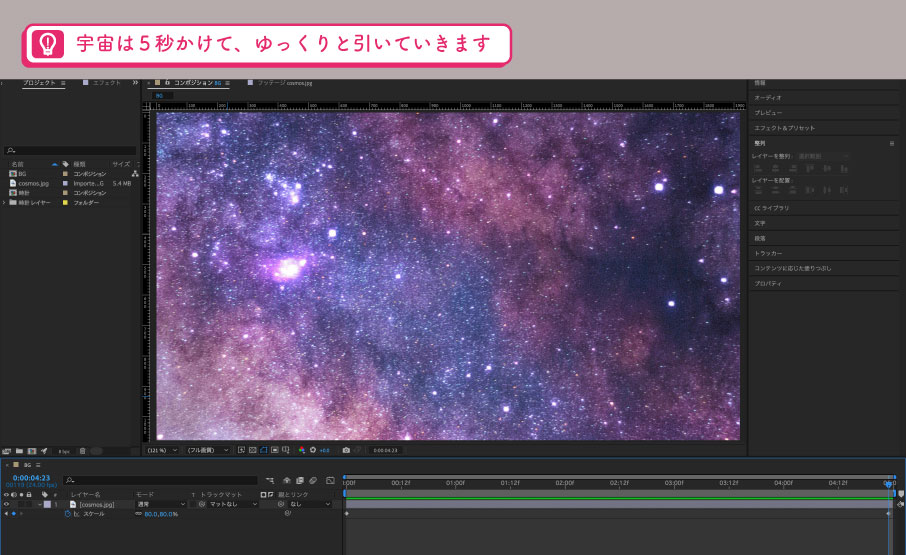This screenshot has width=906, height=555.
Task: Open the Project panel menu icon
Action: tap(63, 83)
